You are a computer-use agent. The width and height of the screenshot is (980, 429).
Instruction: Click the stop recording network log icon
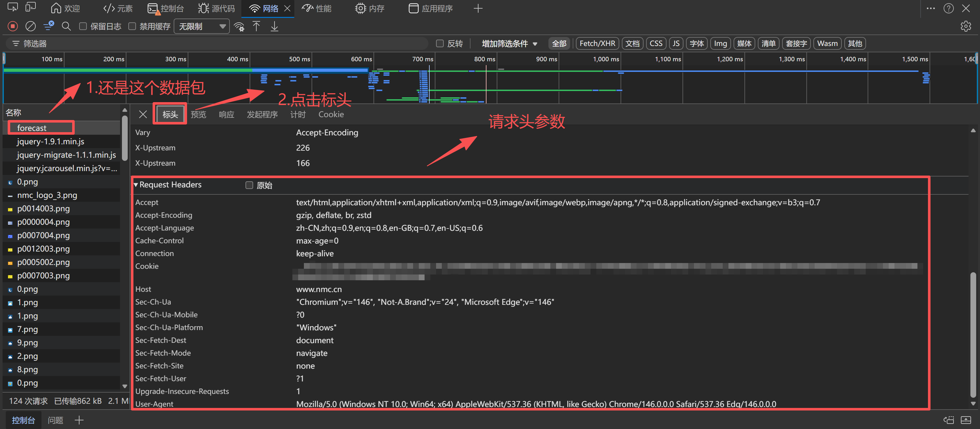click(x=12, y=26)
